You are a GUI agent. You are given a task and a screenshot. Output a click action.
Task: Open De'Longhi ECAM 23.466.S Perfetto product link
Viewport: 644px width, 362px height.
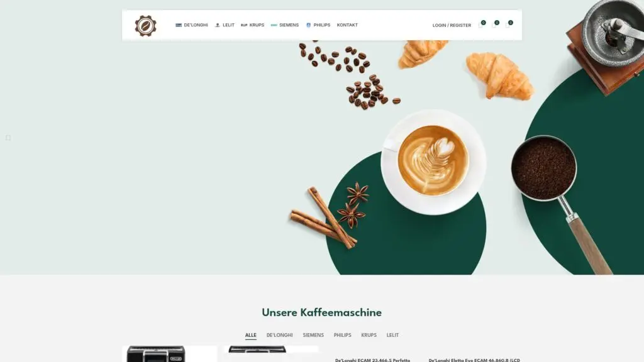point(372,360)
